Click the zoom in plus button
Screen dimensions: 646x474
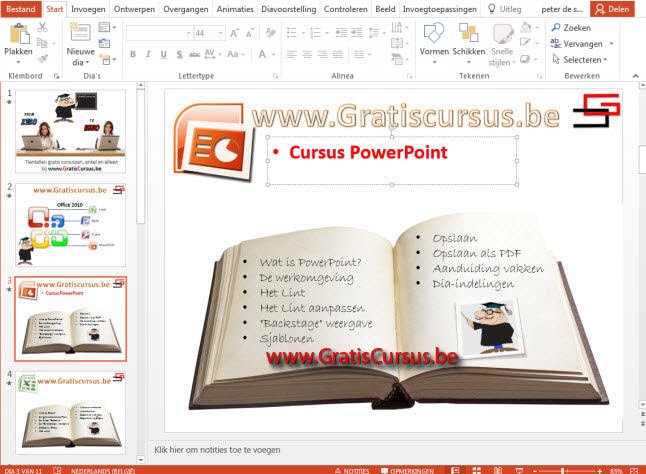(599, 470)
